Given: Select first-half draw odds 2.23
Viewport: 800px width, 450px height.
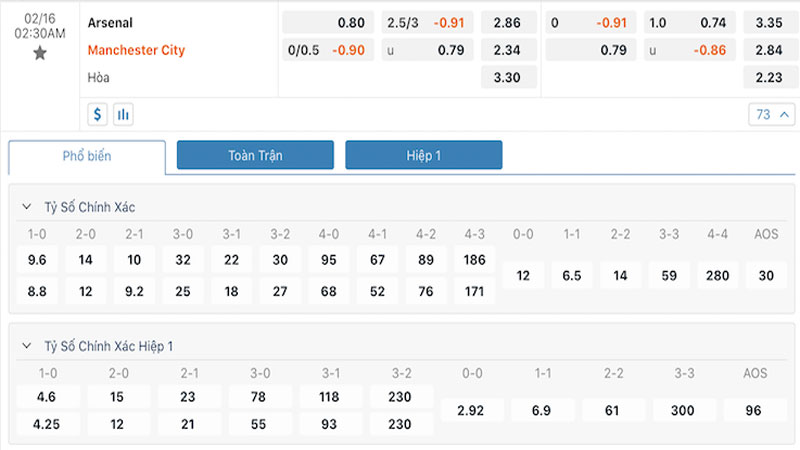Looking at the screenshot, I should tap(770, 78).
